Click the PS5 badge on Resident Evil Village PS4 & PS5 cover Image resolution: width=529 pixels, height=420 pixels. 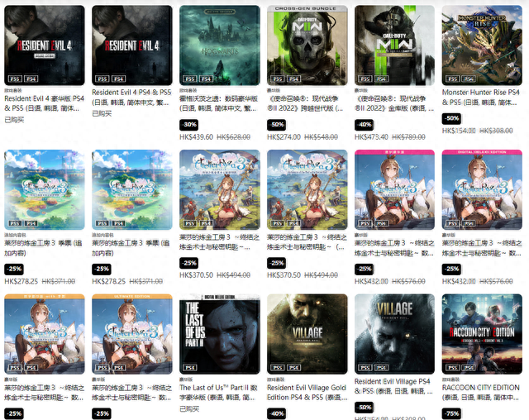(x=365, y=368)
